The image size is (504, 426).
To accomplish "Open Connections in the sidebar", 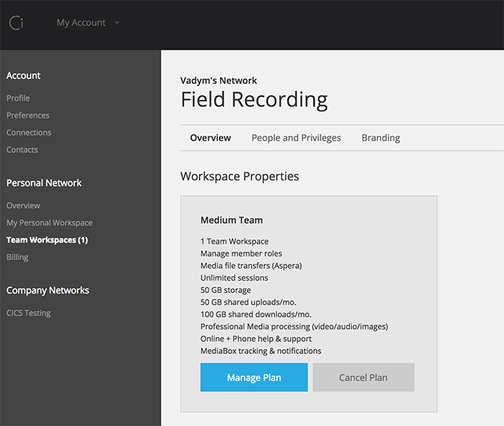I will 29,132.
